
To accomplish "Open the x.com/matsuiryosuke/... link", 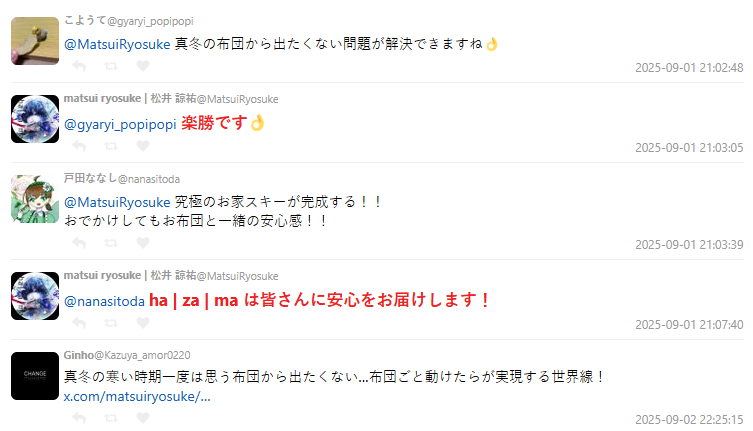I will pyautogui.click(x=137, y=397).
